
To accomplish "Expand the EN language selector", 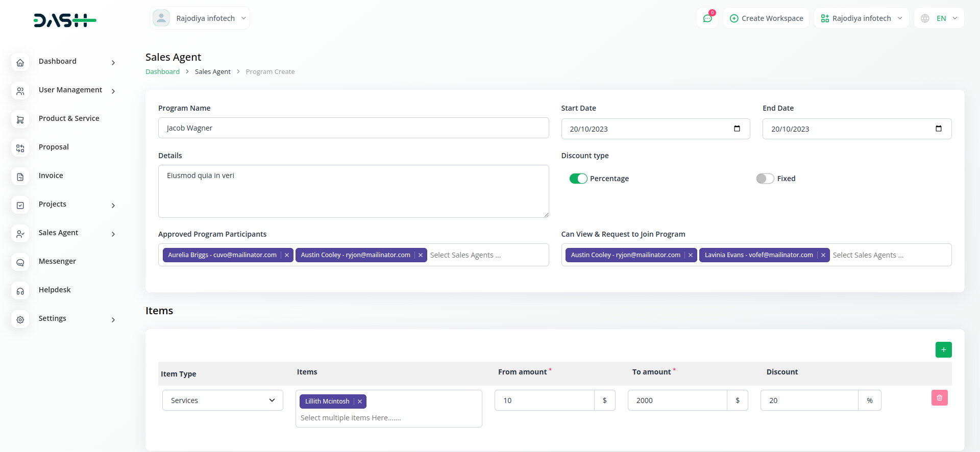I will (939, 18).
